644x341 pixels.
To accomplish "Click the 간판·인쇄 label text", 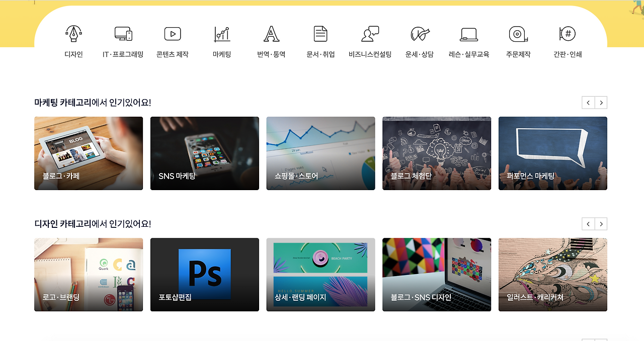I will click(568, 54).
